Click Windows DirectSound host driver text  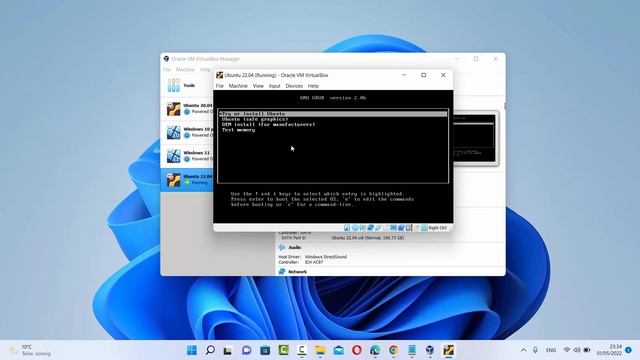coord(326,257)
